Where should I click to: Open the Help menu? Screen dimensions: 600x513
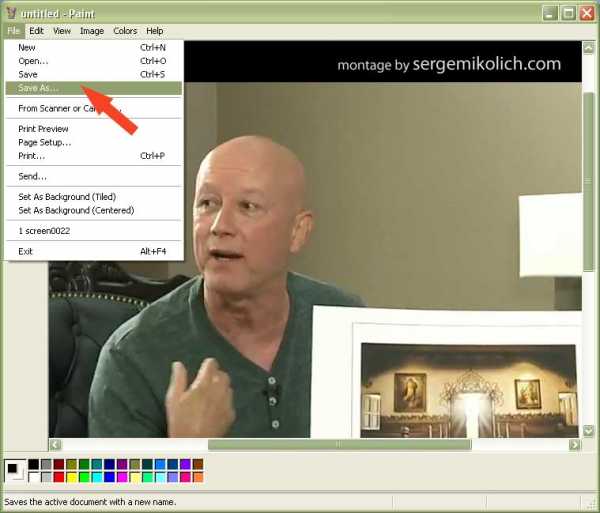tap(155, 31)
